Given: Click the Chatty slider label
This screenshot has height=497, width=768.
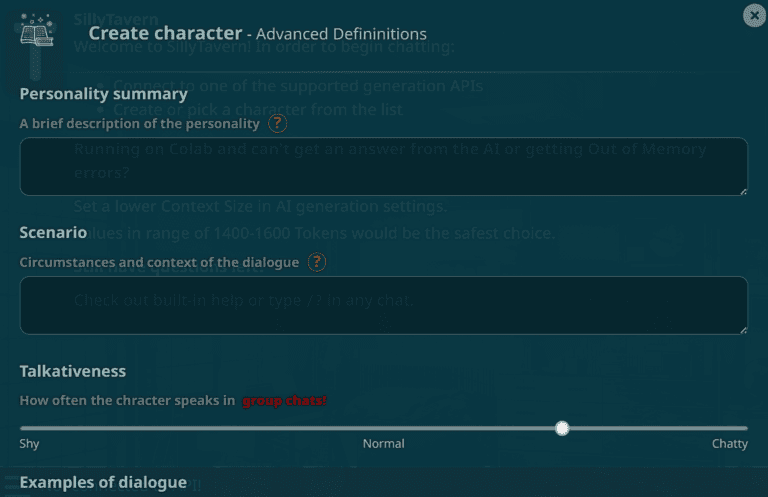Looking at the screenshot, I should pos(729,443).
